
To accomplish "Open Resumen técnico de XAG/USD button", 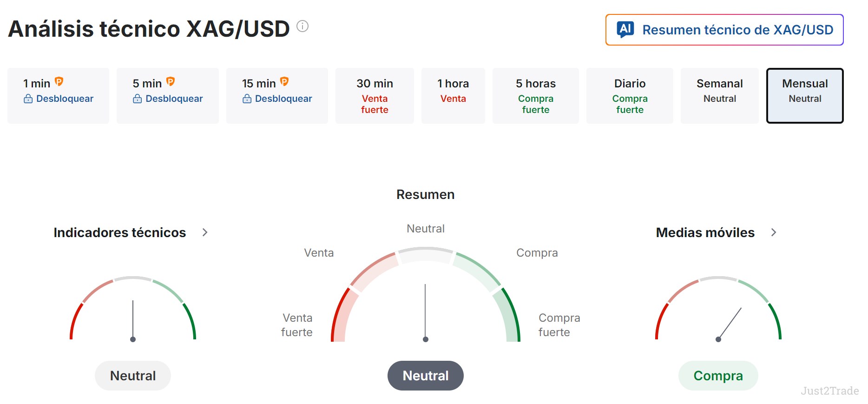I will point(724,30).
